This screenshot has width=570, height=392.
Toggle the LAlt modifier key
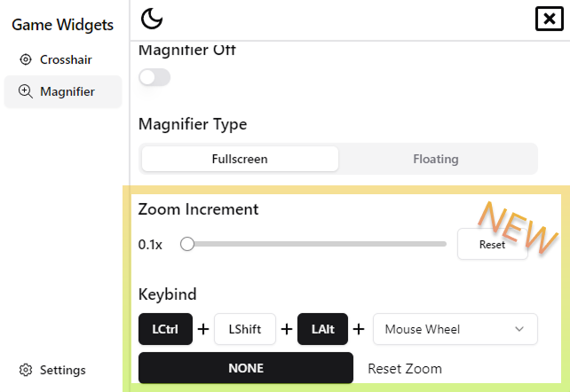323,329
